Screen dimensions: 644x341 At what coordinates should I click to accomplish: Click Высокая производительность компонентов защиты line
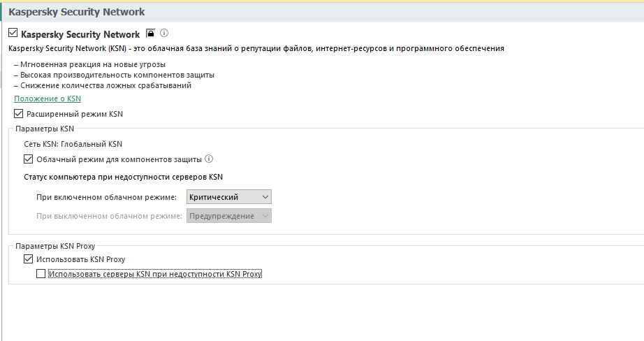[x=114, y=75]
